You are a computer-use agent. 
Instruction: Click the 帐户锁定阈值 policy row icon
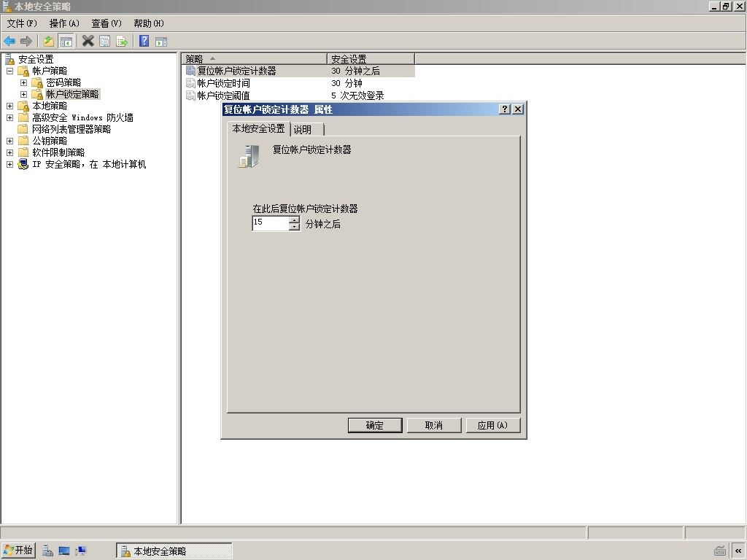click(190, 96)
